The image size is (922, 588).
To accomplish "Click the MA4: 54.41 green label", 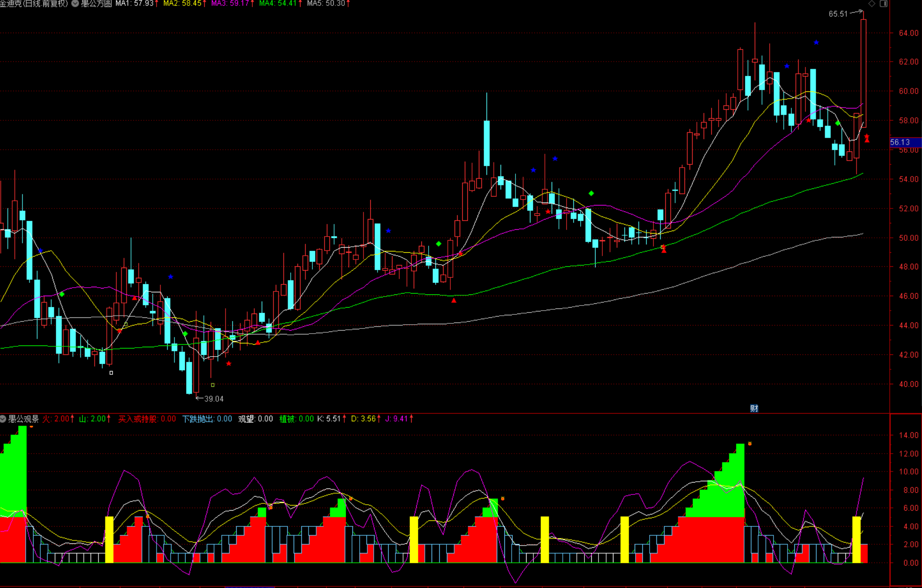I will (x=278, y=3).
